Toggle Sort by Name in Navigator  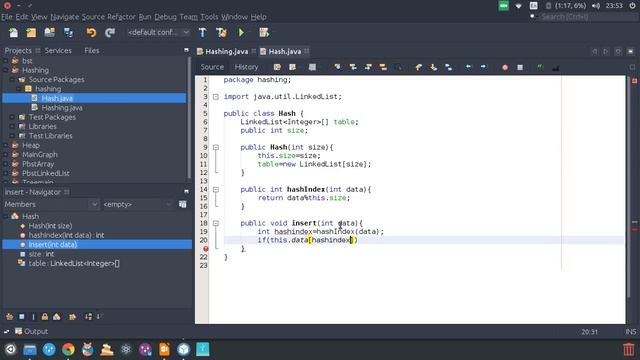coord(88,316)
